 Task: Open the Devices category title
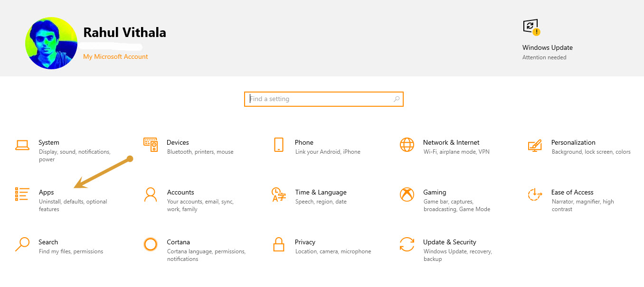pos(178,142)
